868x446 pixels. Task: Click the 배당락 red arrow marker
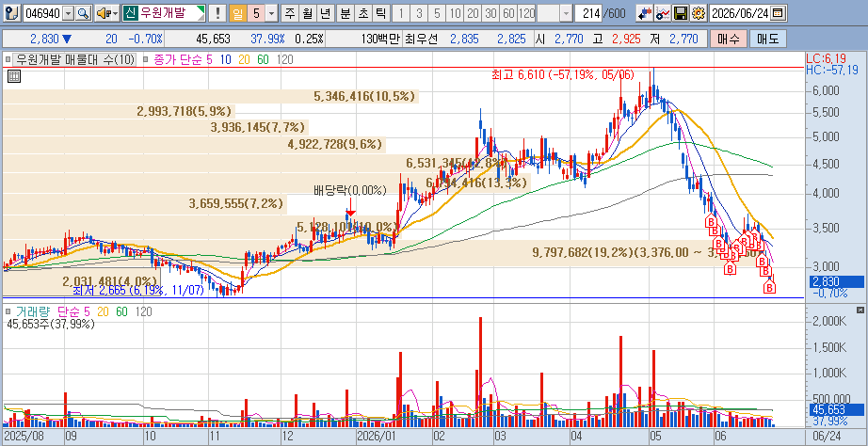pos(350,212)
